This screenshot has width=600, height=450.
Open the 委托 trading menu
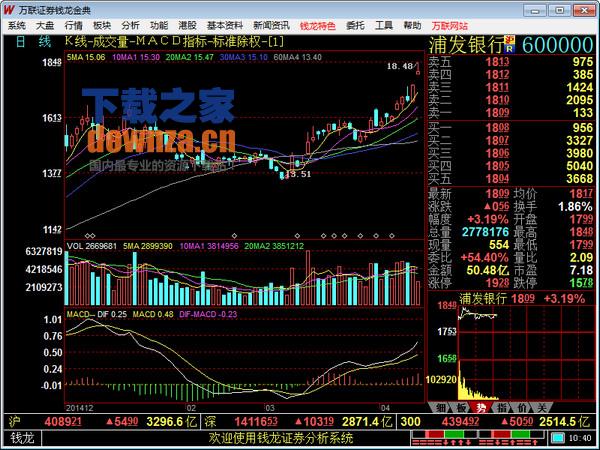(355, 26)
